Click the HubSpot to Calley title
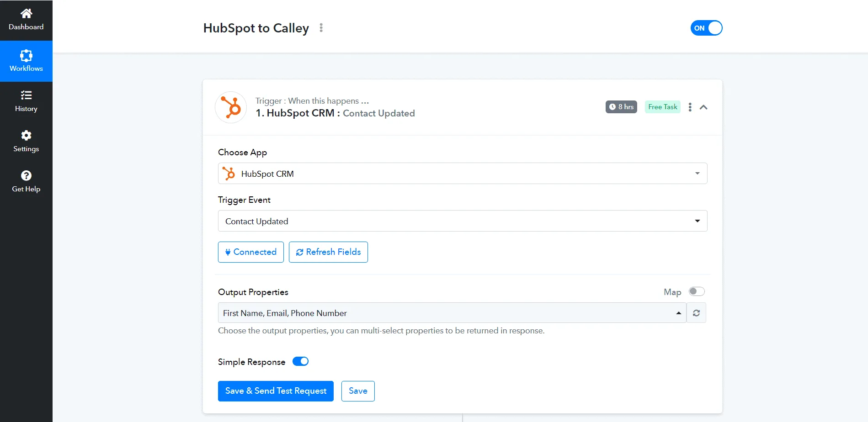Image resolution: width=868 pixels, height=422 pixels. (x=256, y=28)
